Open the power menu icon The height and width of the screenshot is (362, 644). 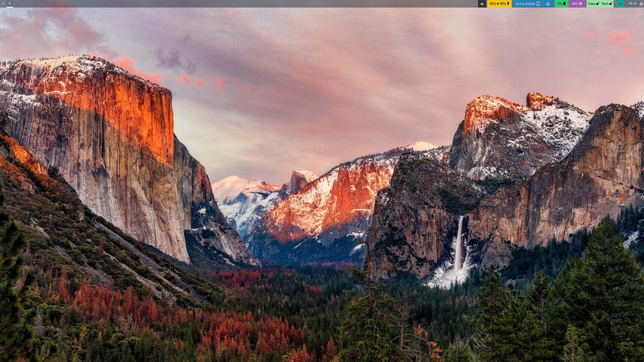[641, 4]
